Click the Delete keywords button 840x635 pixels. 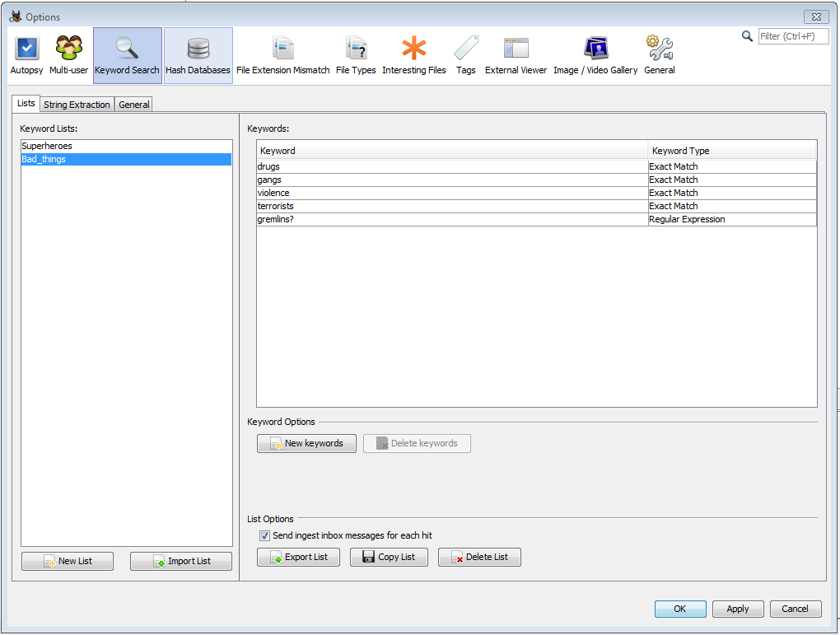click(417, 443)
